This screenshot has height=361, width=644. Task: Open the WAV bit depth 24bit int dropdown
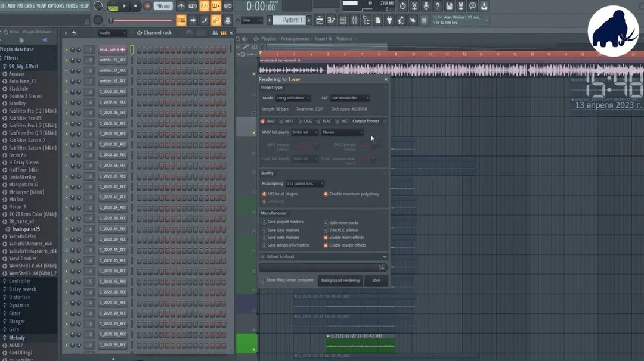pos(304,132)
